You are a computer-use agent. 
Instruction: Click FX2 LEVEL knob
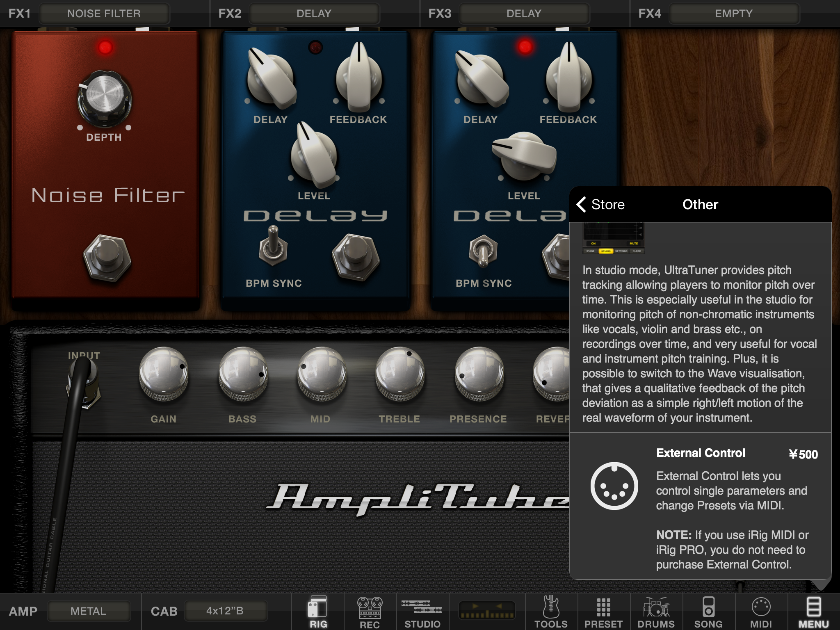point(314,155)
